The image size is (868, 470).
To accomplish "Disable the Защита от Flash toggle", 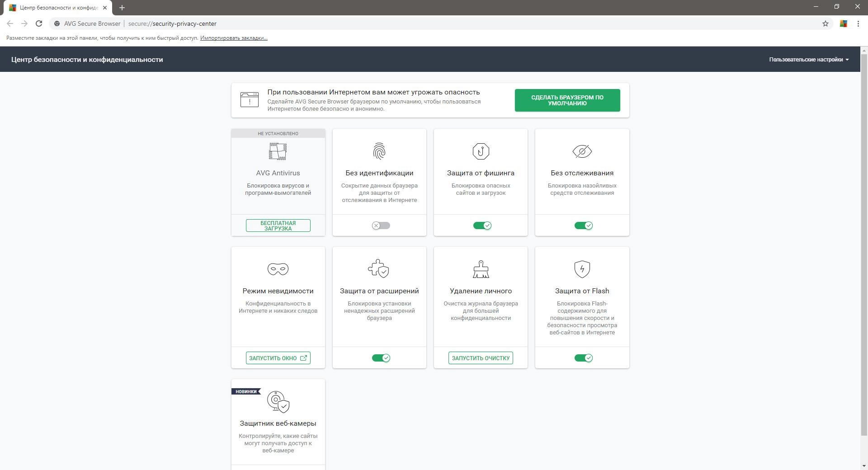I will coord(583,358).
